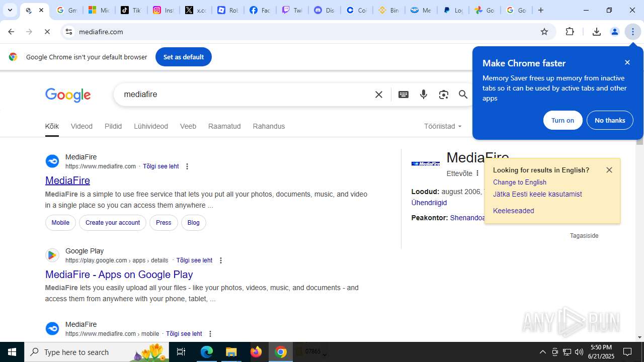Translate the Google Play result page
Image resolution: width=644 pixels, height=362 pixels.
coord(194,260)
